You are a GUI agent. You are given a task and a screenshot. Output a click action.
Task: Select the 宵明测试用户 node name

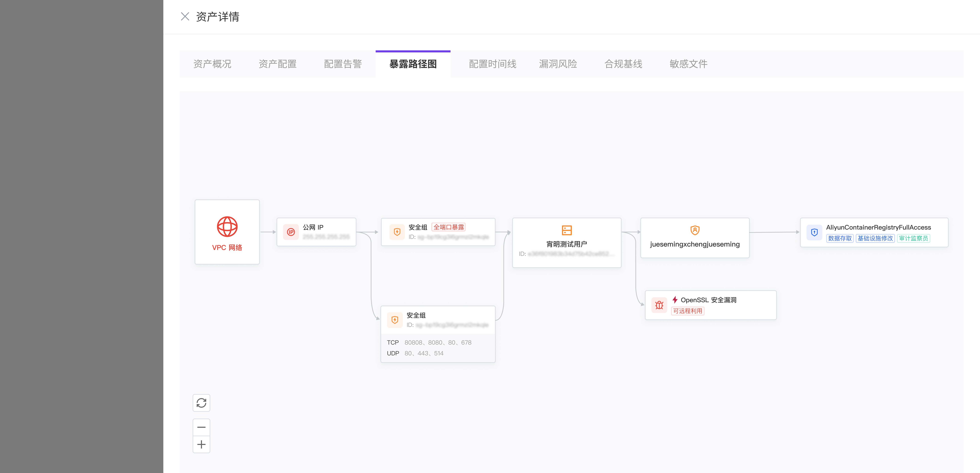coord(567,244)
